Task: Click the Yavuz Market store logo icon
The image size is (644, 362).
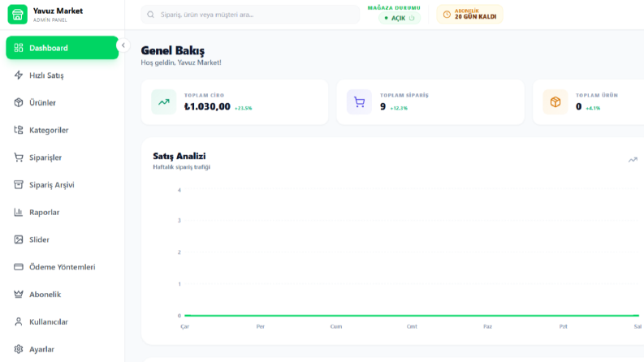Action: [17, 15]
